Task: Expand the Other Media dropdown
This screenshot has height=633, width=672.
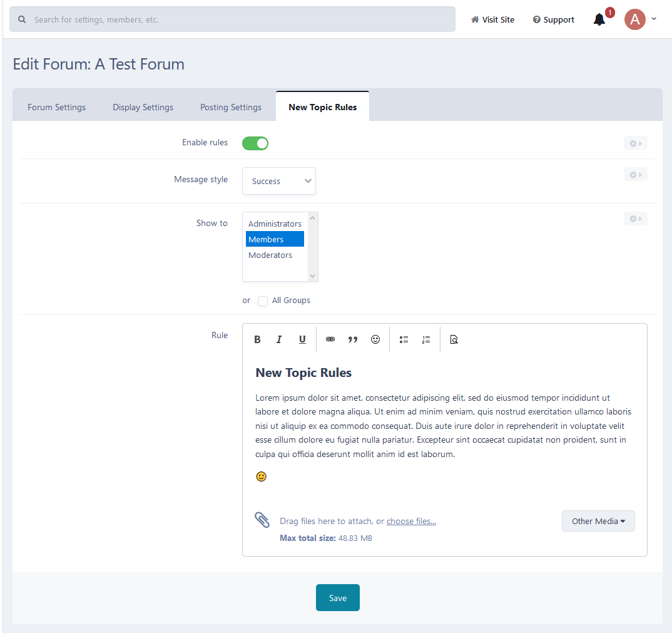Action: point(598,520)
